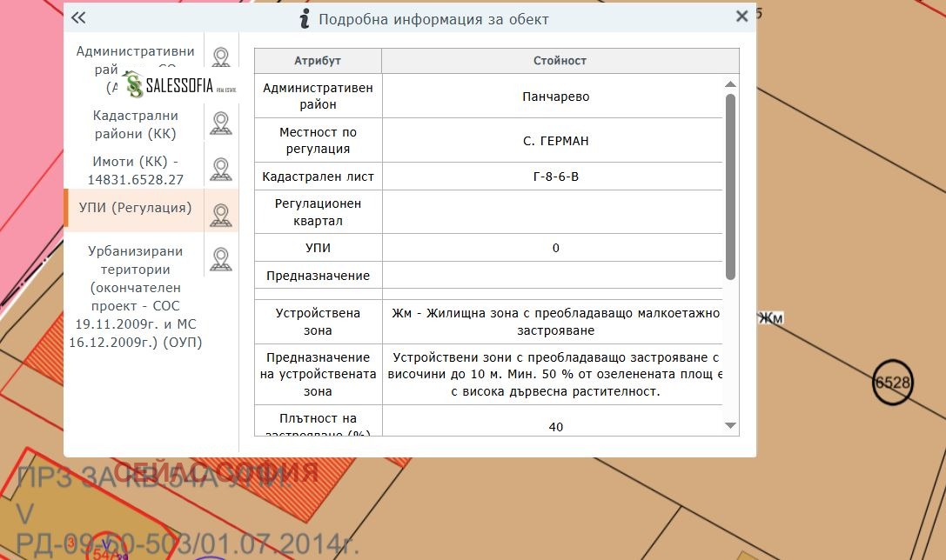Collapse the sidebar with the double chevron

coord(78,17)
